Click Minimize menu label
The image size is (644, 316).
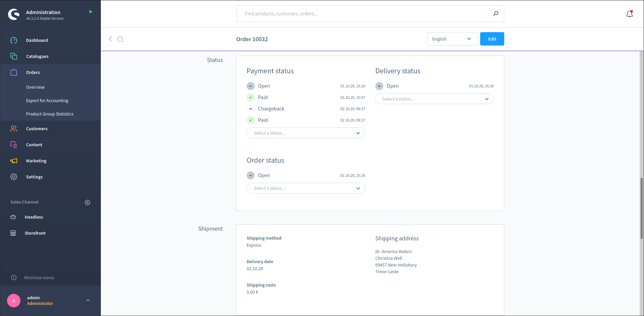click(x=39, y=278)
